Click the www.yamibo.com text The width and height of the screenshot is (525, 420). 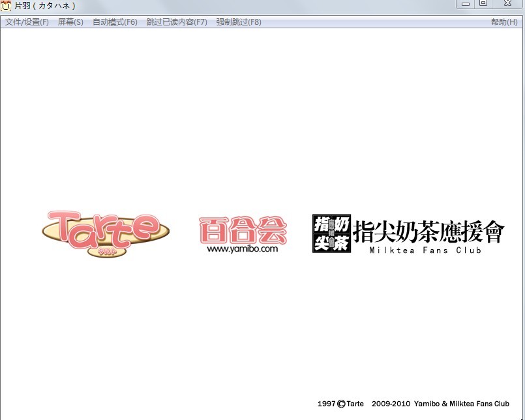[243, 249]
